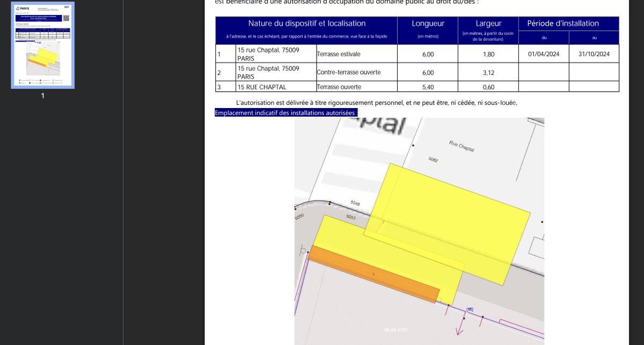Click the address cell in the Terrasse estivale row

coord(275,54)
